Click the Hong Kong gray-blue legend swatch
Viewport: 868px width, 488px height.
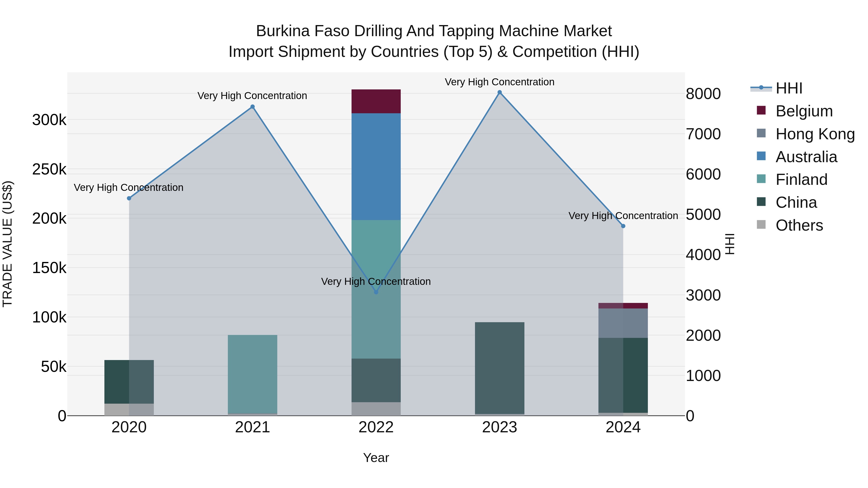761,133
